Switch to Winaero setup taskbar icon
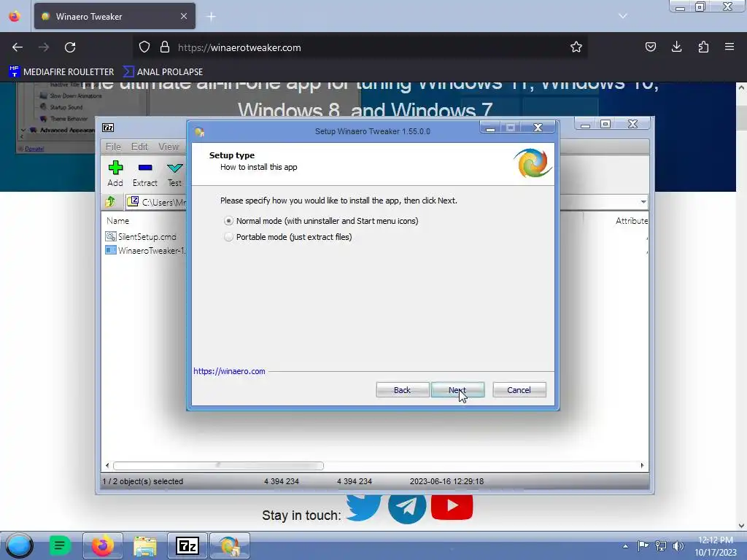Viewport: 747px width, 560px height. point(230,545)
